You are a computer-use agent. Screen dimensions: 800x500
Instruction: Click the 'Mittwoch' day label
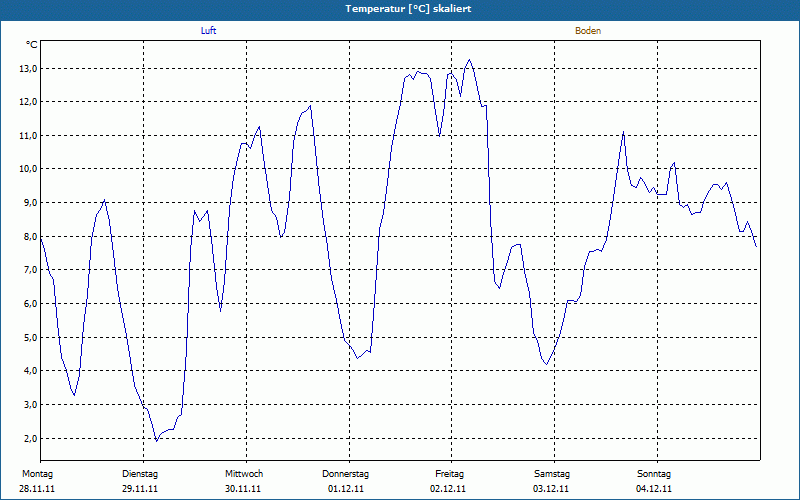tap(244, 474)
